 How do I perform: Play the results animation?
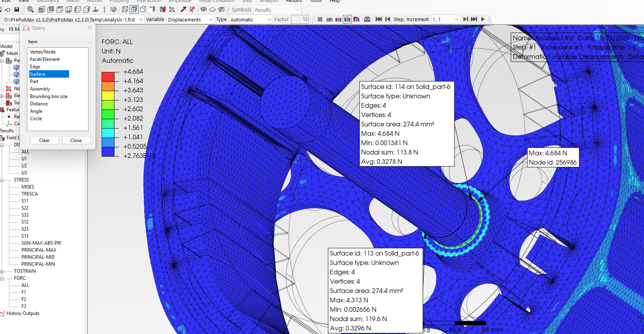(483, 19)
